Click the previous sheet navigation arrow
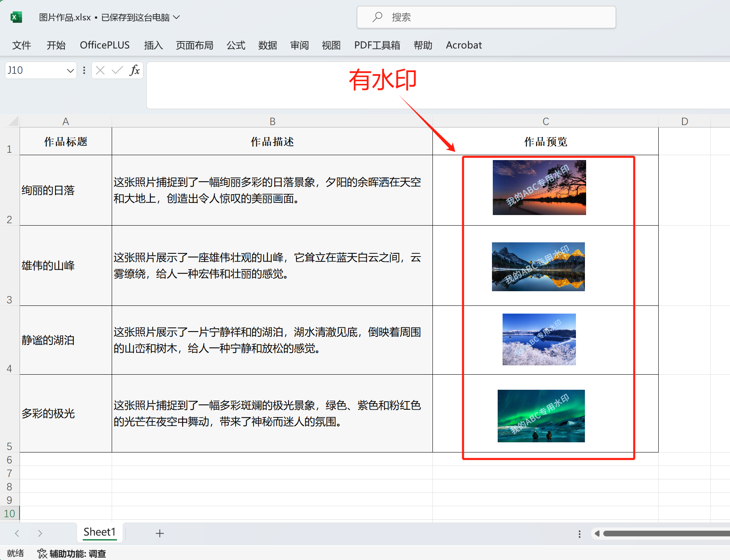Image resolution: width=730 pixels, height=560 pixels. pos(16,533)
